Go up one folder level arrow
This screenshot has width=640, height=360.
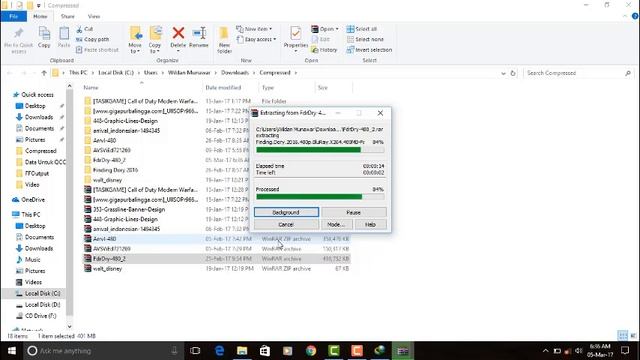point(44,73)
